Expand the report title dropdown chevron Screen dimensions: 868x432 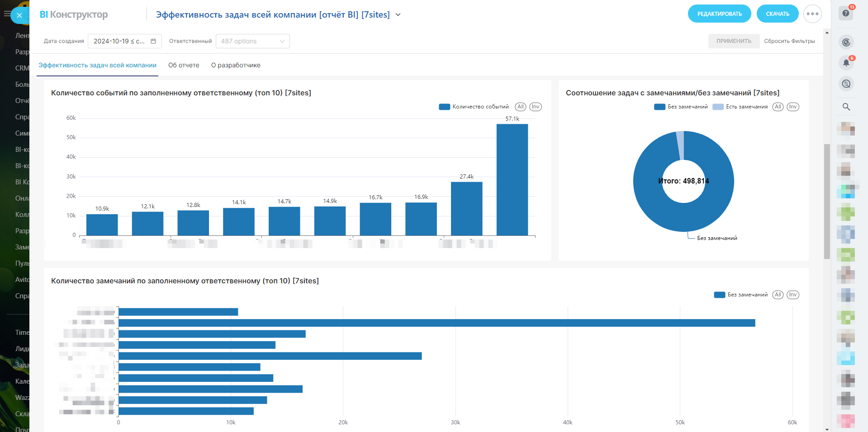tap(398, 14)
